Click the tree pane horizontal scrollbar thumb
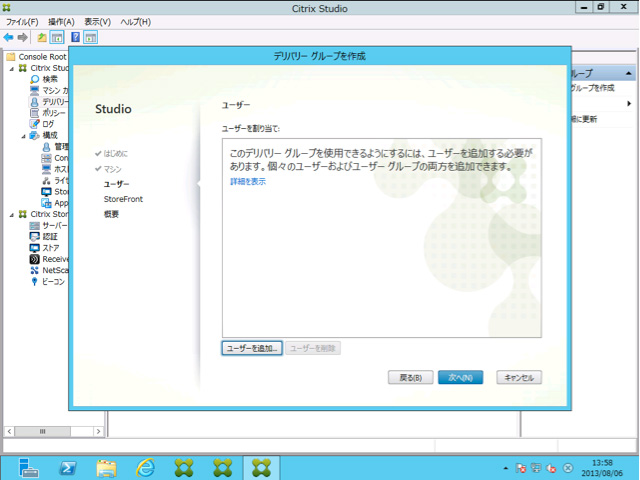Image resolution: width=640 pixels, height=480 pixels. click(x=42, y=431)
